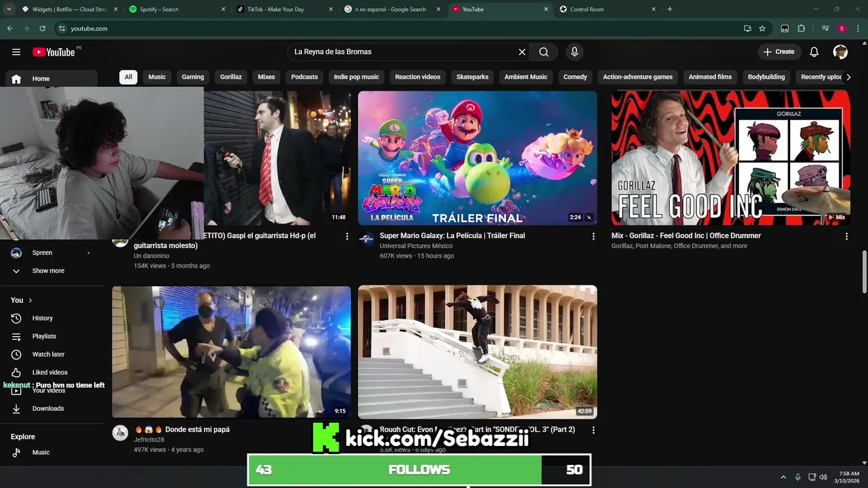868x488 pixels.
Task: Open options for Gorillaz mix video
Action: point(846,237)
